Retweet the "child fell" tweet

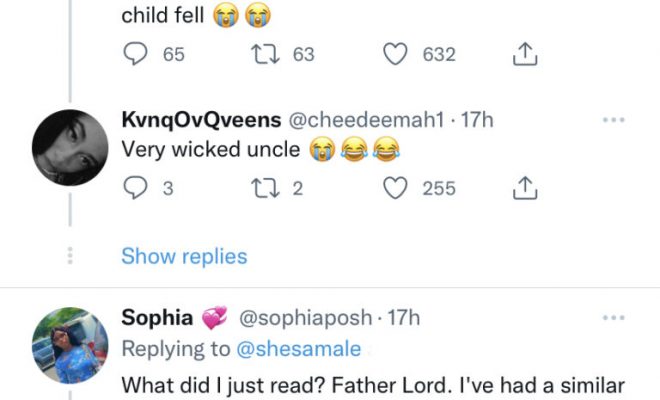(261, 55)
